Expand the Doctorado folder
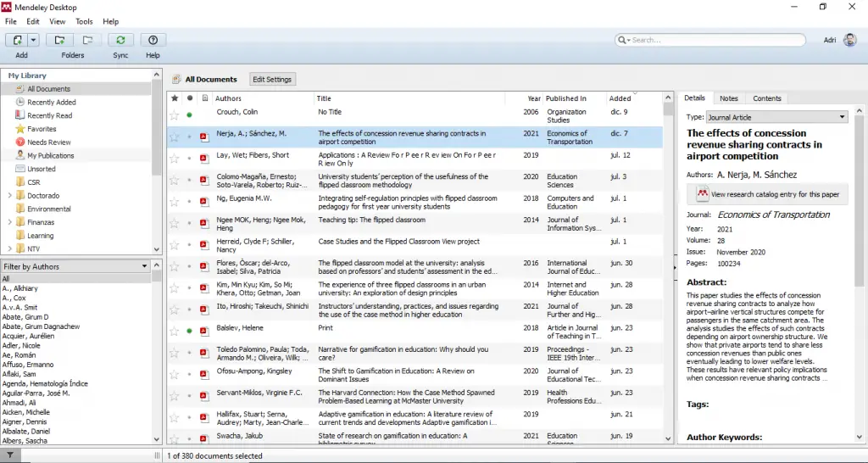Viewport: 868px width, 463px height. [x=9, y=196]
